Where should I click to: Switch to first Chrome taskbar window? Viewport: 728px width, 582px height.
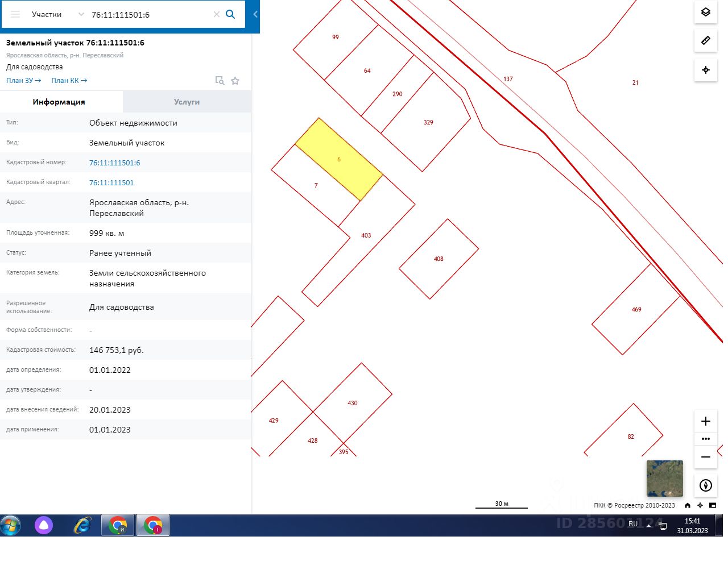pos(118,525)
